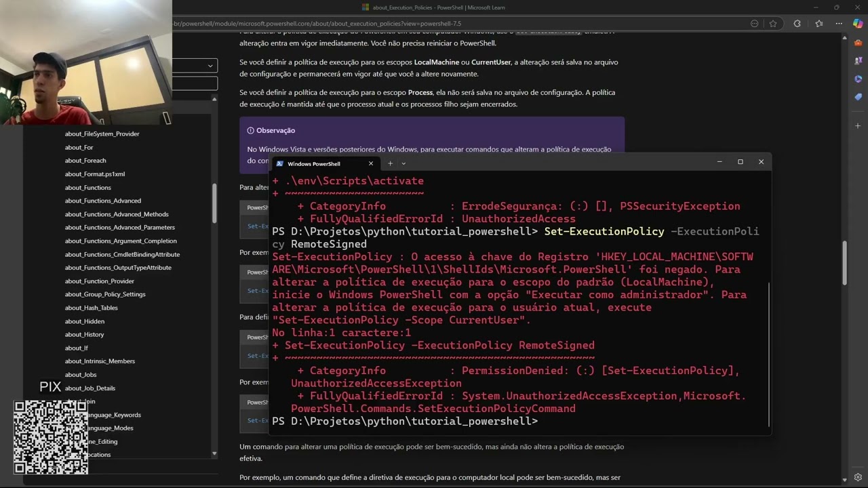Click the address bar circled ellipsis icon
Image resolution: width=868 pixels, height=488 pixels.
click(x=754, y=23)
